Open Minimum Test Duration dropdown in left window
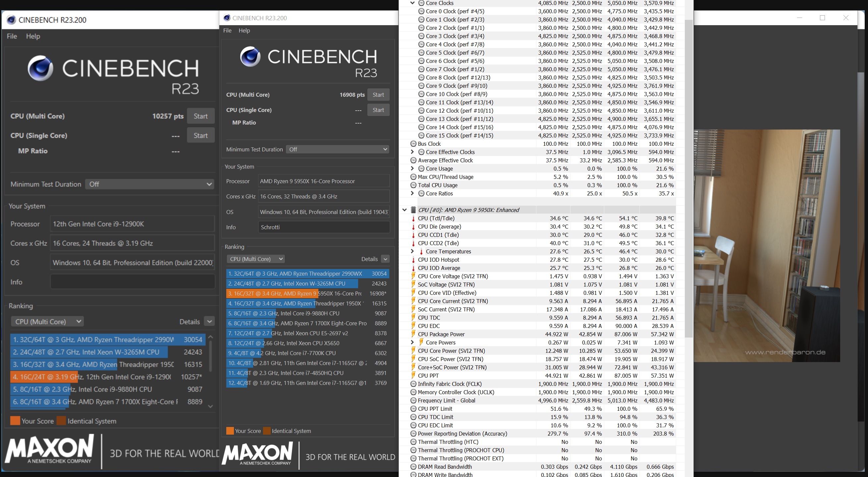The height and width of the screenshot is (477, 868). 150,184
